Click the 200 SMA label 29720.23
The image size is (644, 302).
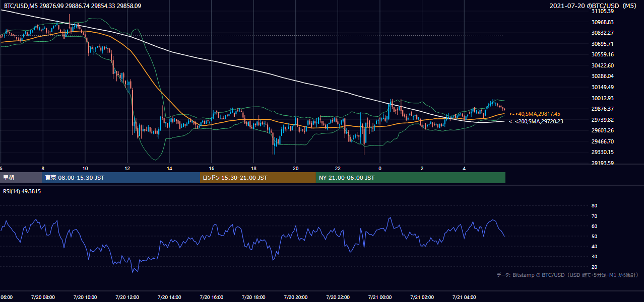pyautogui.click(x=536, y=121)
